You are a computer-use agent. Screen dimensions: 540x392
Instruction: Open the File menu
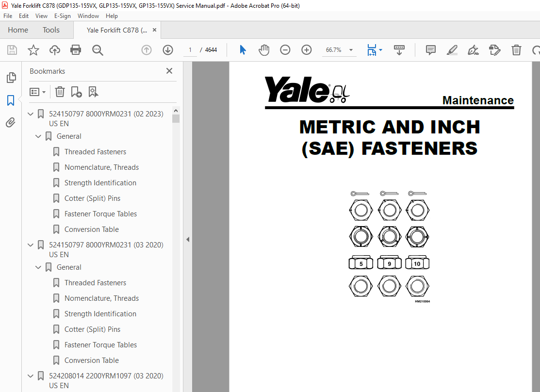8,16
